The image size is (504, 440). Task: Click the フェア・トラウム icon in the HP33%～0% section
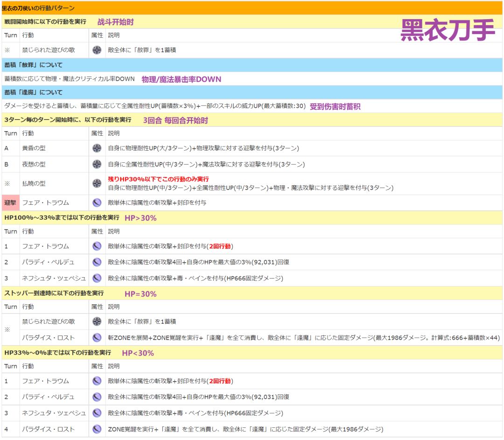click(x=97, y=381)
